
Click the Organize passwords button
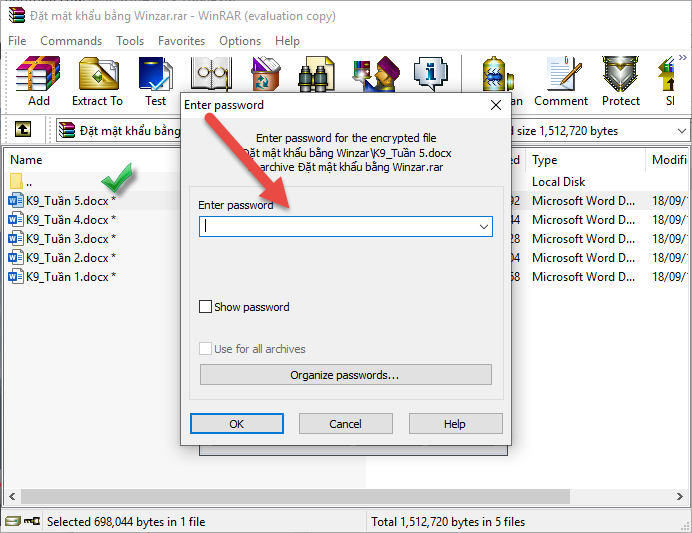346,375
